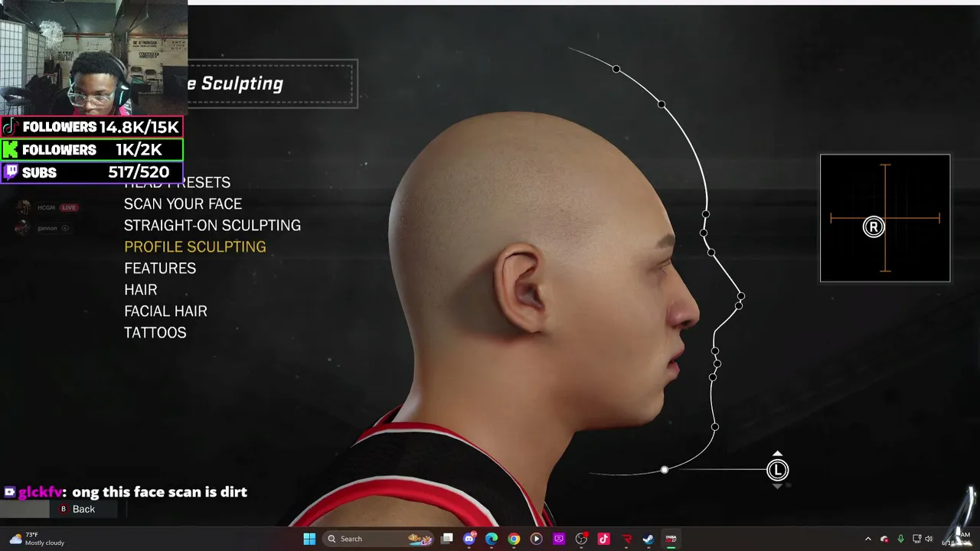The width and height of the screenshot is (980, 551).
Task: Open Discord from the taskbar
Action: [x=469, y=539]
